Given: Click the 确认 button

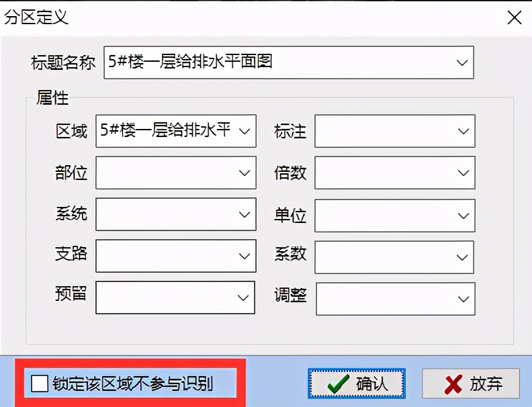Looking at the screenshot, I should click(357, 383).
